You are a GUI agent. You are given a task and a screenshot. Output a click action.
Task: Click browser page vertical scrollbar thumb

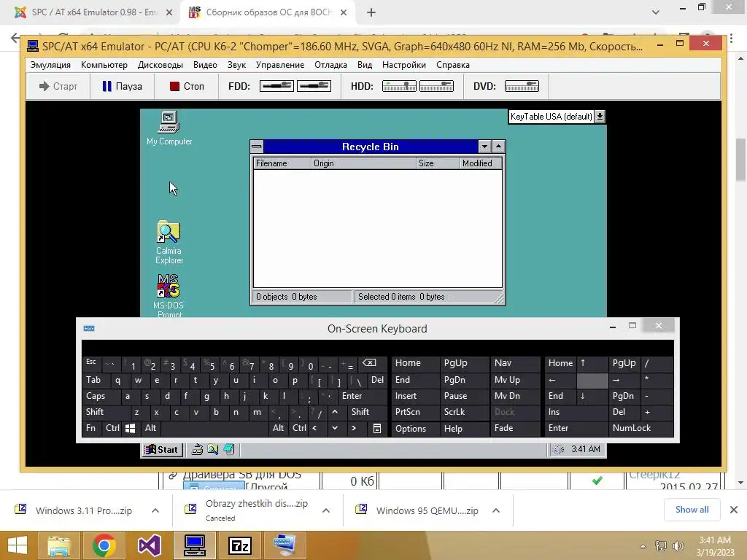click(740, 160)
